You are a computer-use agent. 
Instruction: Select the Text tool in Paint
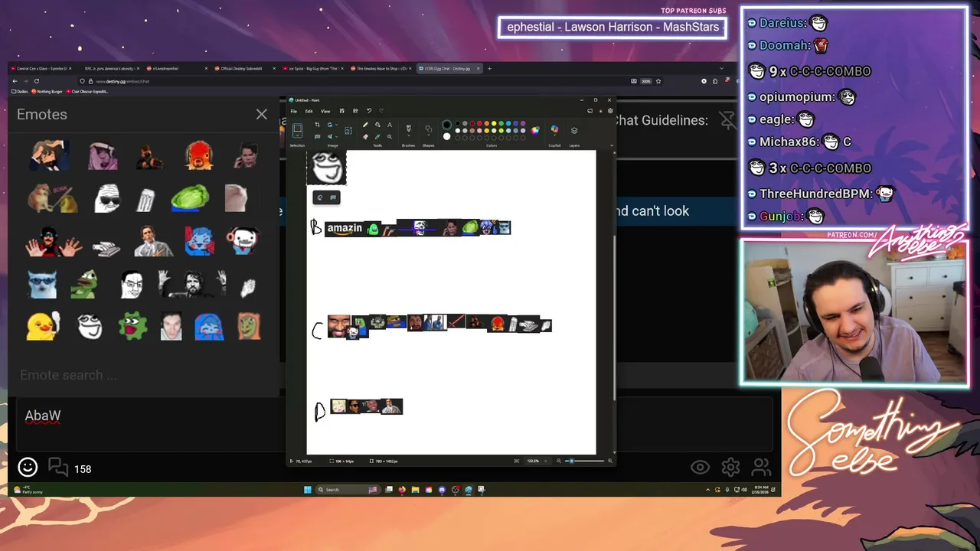pos(390,125)
